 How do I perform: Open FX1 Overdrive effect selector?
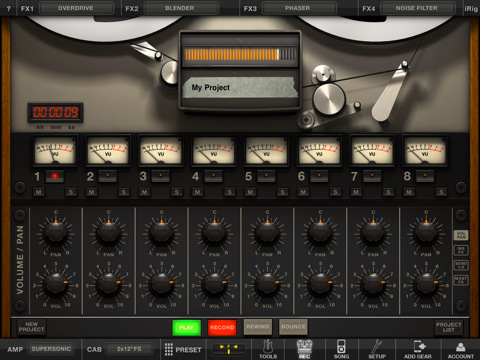77,8
